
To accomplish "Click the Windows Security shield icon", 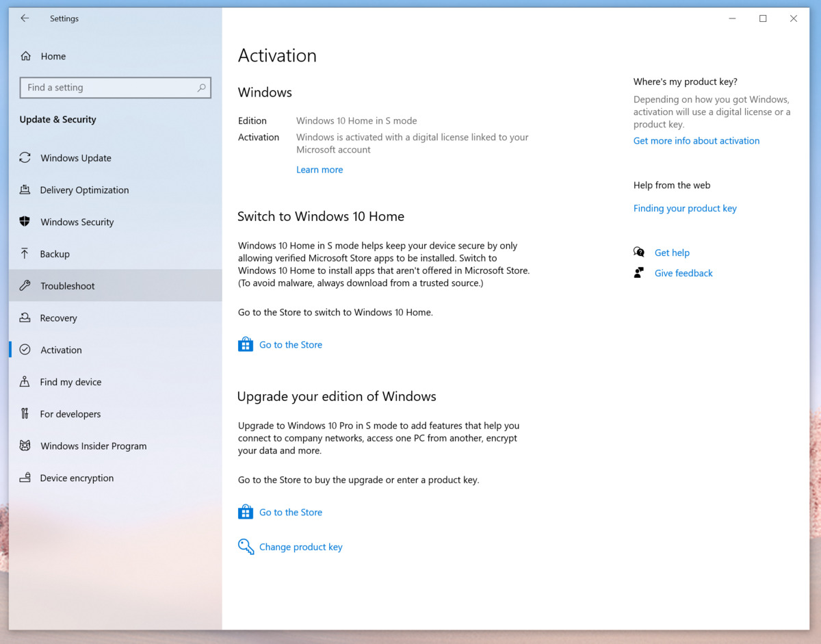I will [25, 222].
